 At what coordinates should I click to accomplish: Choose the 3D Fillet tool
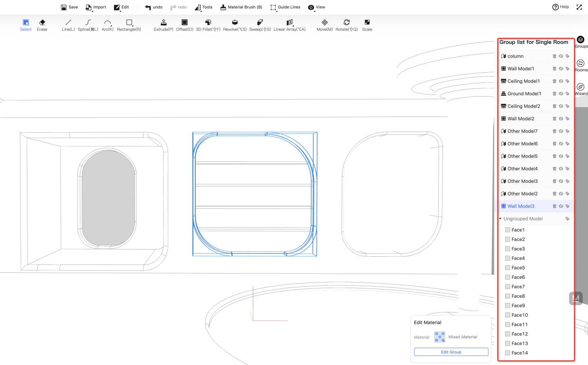[x=208, y=25]
